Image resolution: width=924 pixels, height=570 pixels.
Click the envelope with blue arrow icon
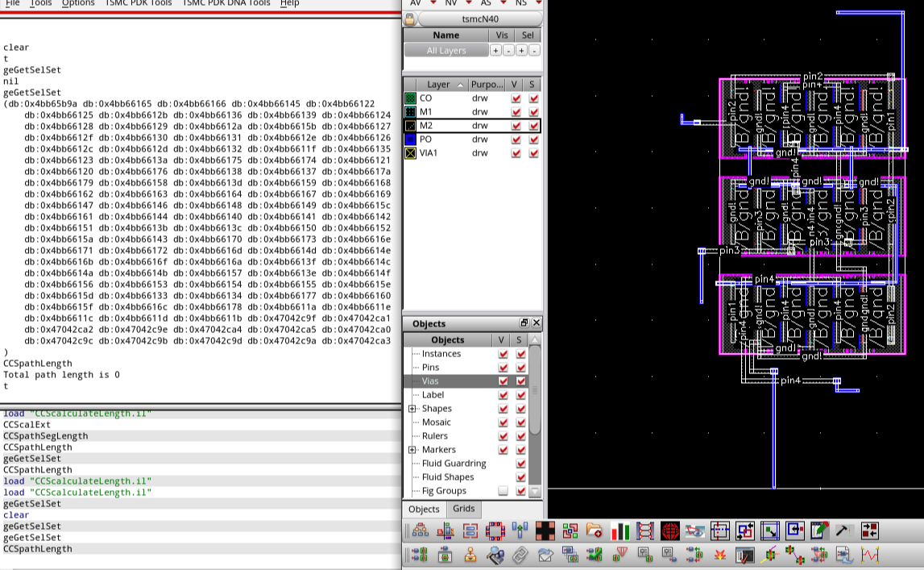point(545,555)
